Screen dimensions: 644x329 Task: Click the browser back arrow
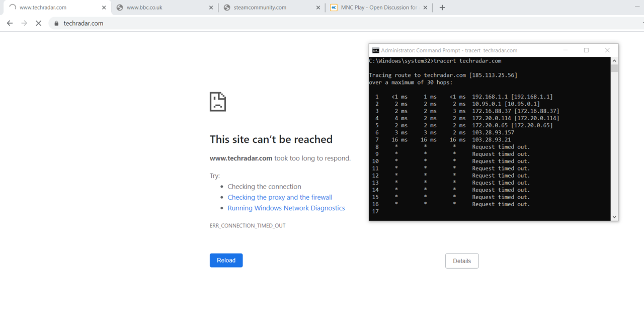coord(10,23)
